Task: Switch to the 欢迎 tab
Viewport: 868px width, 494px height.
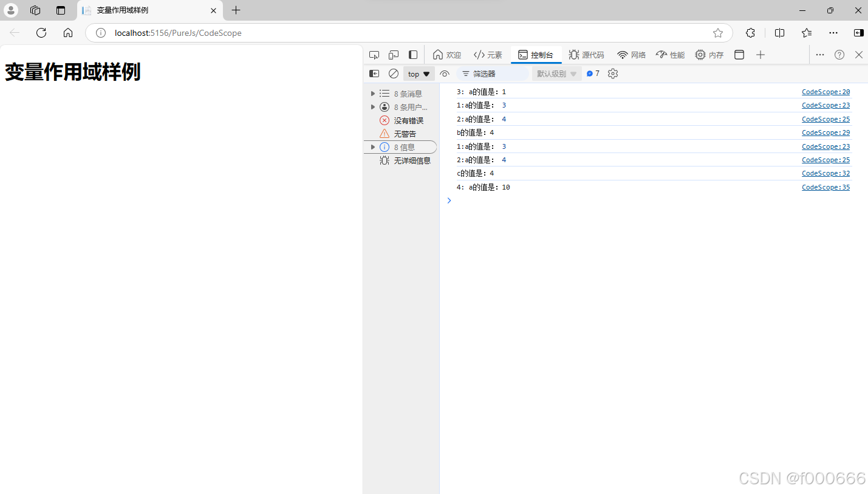Action: tap(447, 55)
